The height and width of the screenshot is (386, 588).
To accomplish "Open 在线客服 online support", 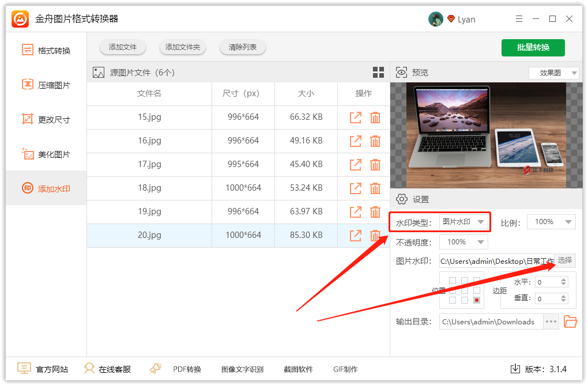I will 107,369.
